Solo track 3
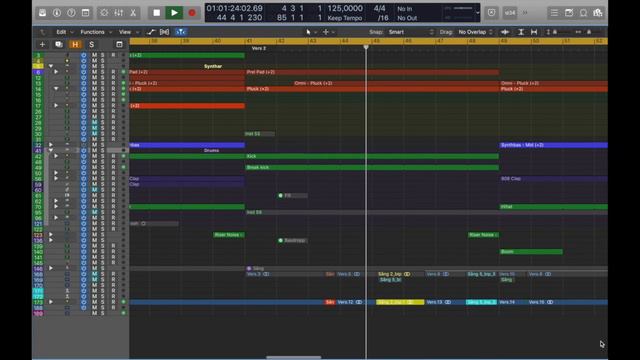Image resolution: width=640 pixels, height=360 pixels. click(x=102, y=55)
